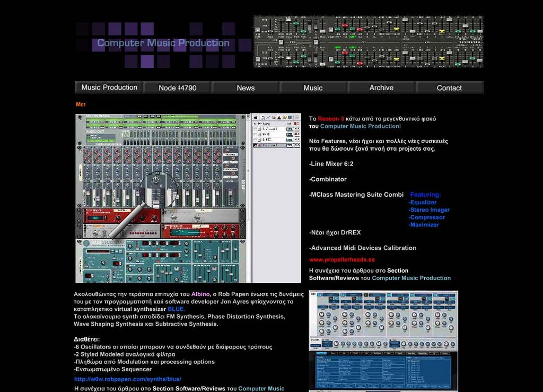Select the '-Line Mixer 6:2' text
Image resolution: width=543 pixels, height=392 pixels.
point(331,164)
